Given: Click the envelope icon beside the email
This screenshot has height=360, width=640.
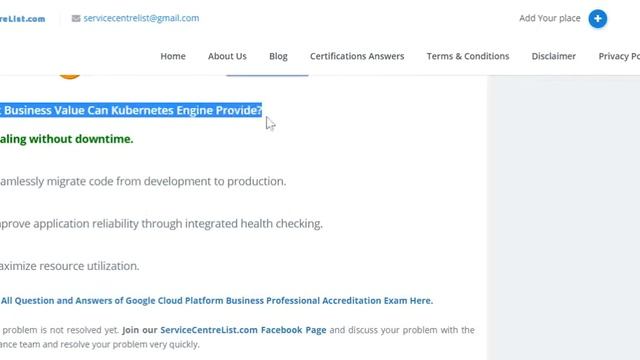Looking at the screenshot, I should (x=76, y=18).
